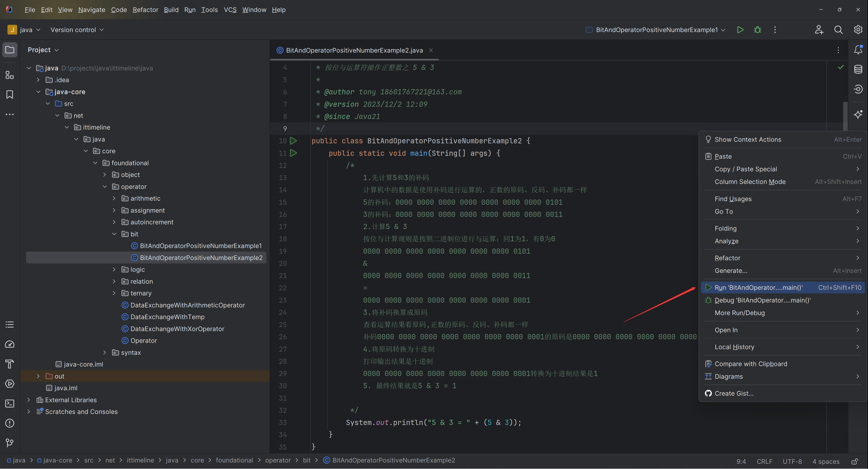The width and height of the screenshot is (868, 469).
Task: Click foundational in breadcrumb bar
Action: coord(234,460)
